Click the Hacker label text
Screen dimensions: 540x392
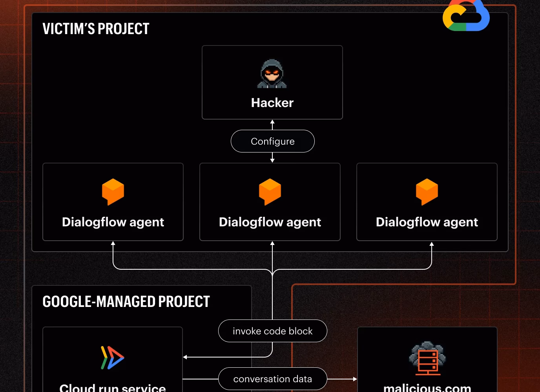point(272,103)
